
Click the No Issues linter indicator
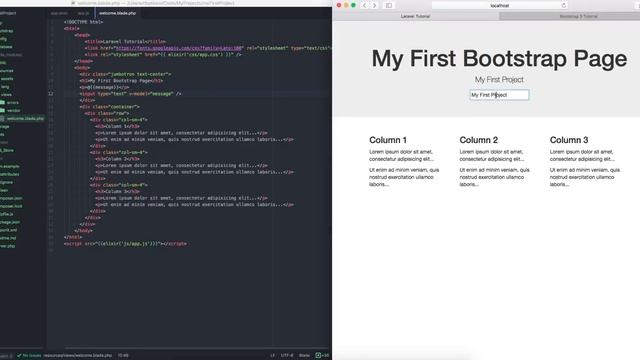click(29, 356)
